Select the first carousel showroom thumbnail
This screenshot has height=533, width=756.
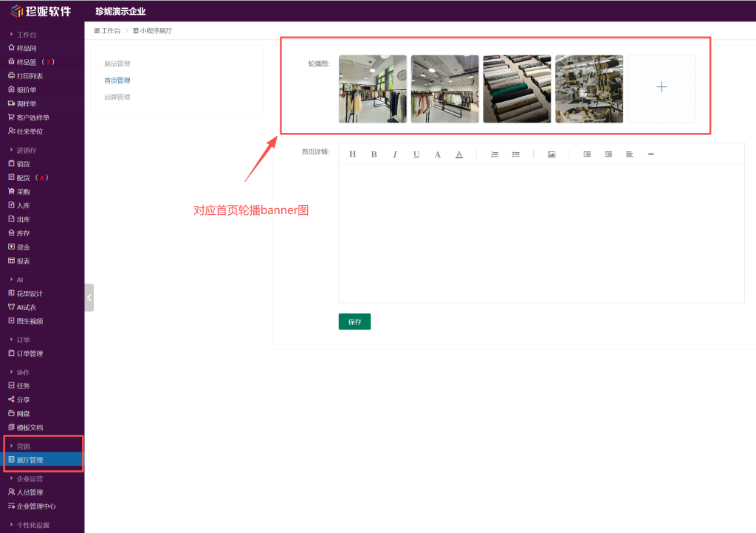[372, 89]
